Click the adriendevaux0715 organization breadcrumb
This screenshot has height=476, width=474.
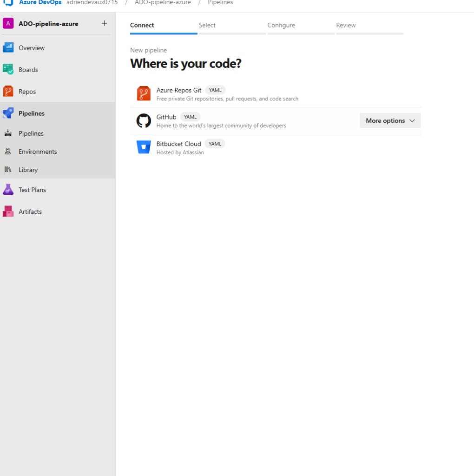click(92, 3)
